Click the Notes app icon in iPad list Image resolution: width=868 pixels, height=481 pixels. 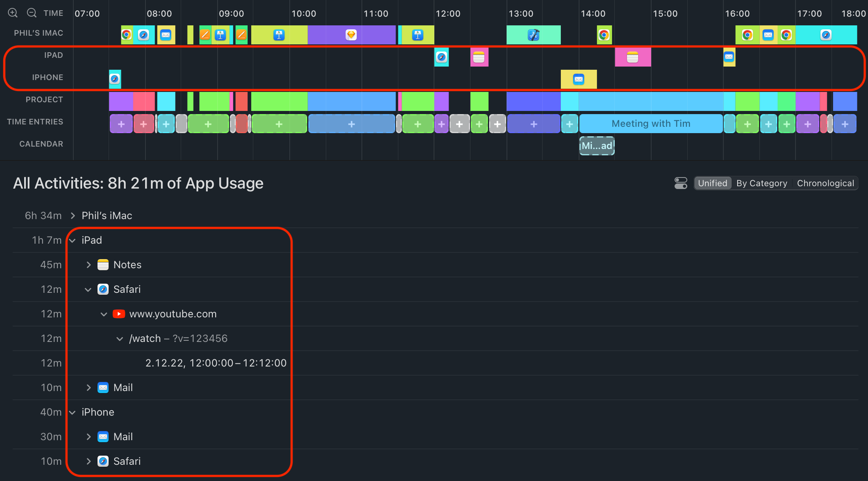point(103,265)
